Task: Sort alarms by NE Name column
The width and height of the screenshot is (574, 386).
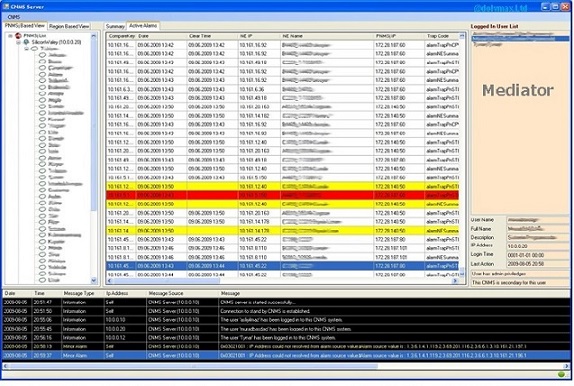Action: coord(327,36)
